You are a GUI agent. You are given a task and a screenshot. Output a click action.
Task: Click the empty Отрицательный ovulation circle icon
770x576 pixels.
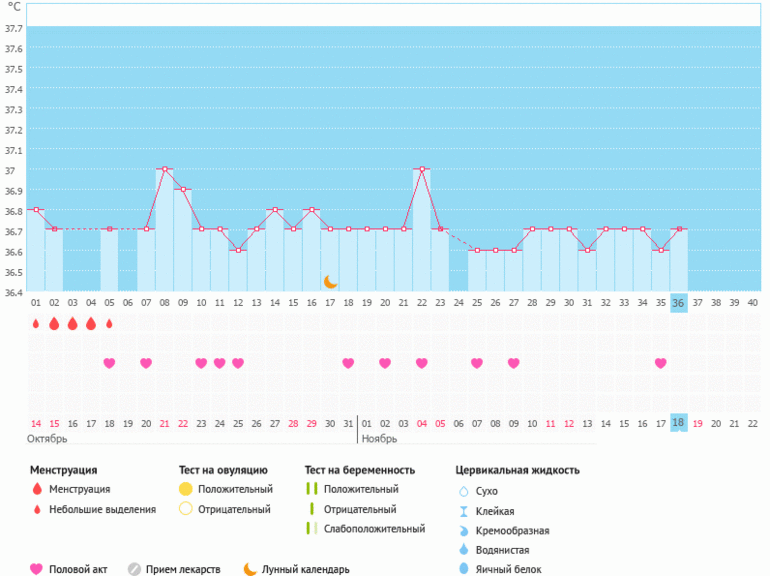click(186, 509)
